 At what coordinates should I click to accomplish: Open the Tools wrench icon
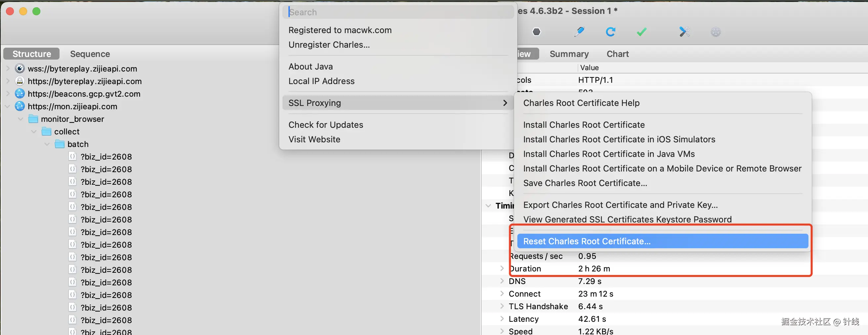(x=684, y=32)
